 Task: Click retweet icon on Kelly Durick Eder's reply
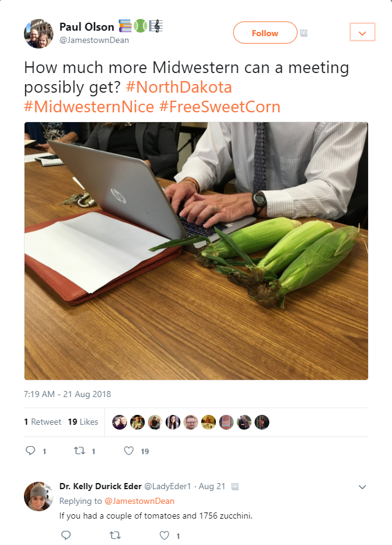click(x=115, y=535)
